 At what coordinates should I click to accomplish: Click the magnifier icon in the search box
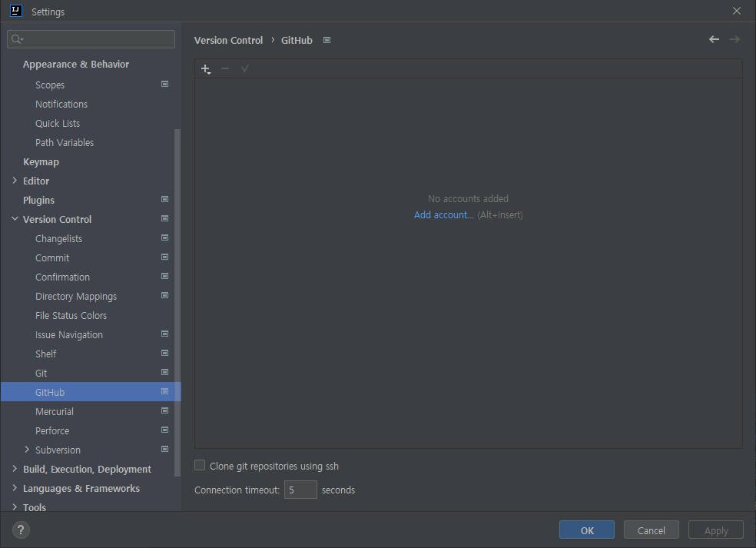tap(17, 39)
